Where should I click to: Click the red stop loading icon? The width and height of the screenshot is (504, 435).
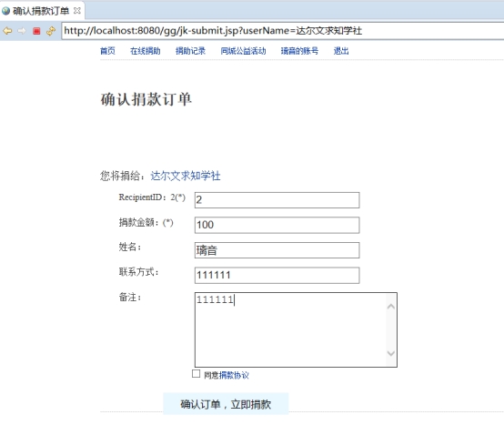[36, 31]
